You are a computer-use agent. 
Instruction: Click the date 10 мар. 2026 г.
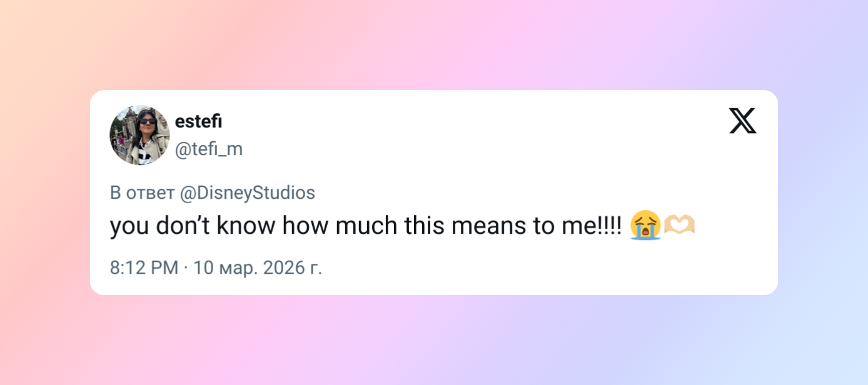258,268
